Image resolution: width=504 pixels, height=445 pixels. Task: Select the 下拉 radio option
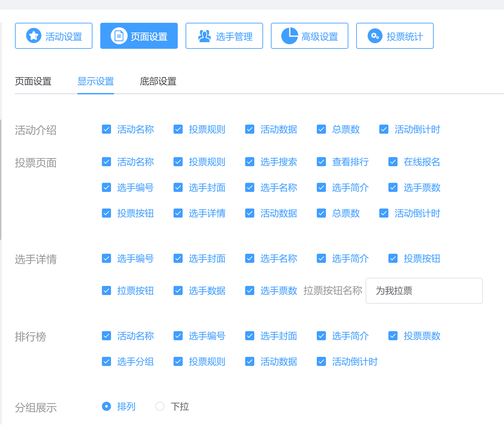[160, 406]
